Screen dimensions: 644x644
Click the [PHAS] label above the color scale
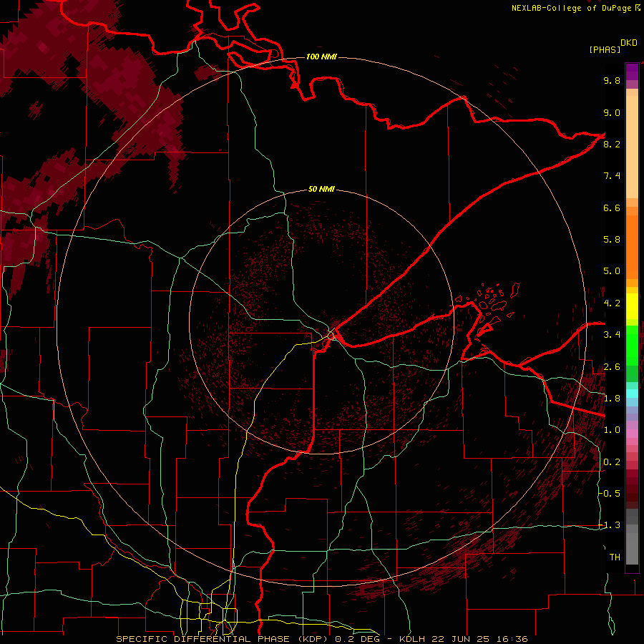pos(605,49)
